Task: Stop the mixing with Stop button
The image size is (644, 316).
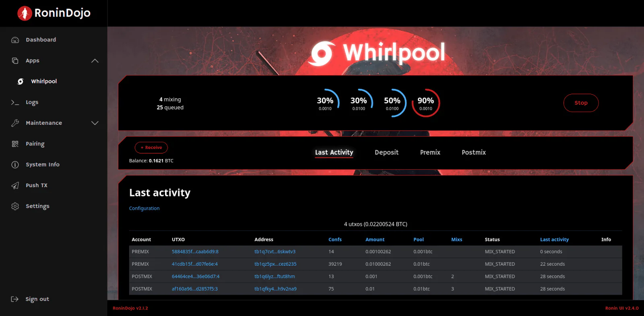Action: point(581,103)
